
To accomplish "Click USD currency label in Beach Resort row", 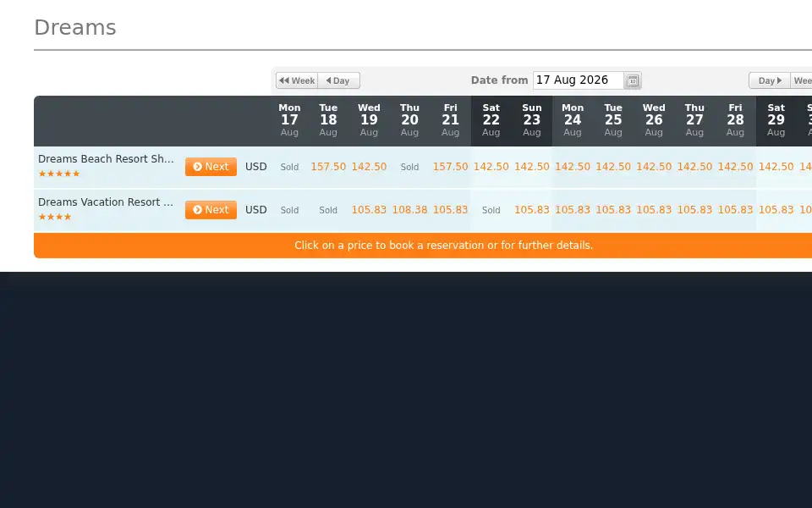I will point(255,167).
